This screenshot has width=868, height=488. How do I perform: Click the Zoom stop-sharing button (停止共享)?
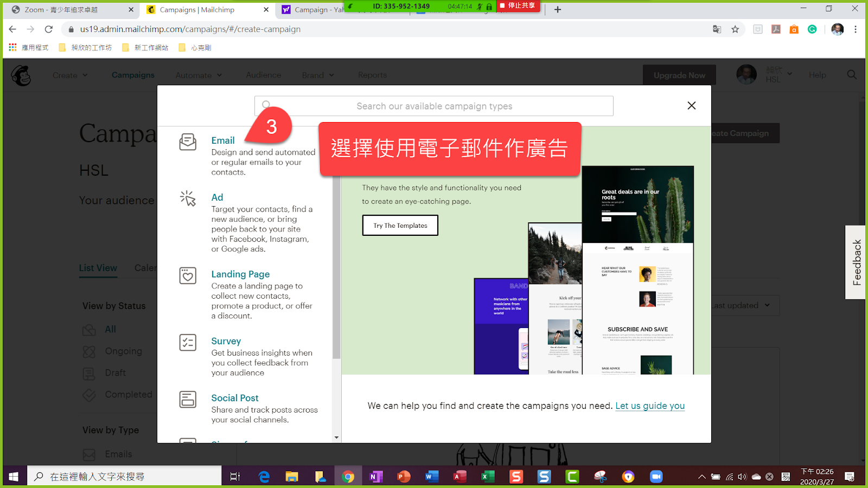tap(518, 6)
